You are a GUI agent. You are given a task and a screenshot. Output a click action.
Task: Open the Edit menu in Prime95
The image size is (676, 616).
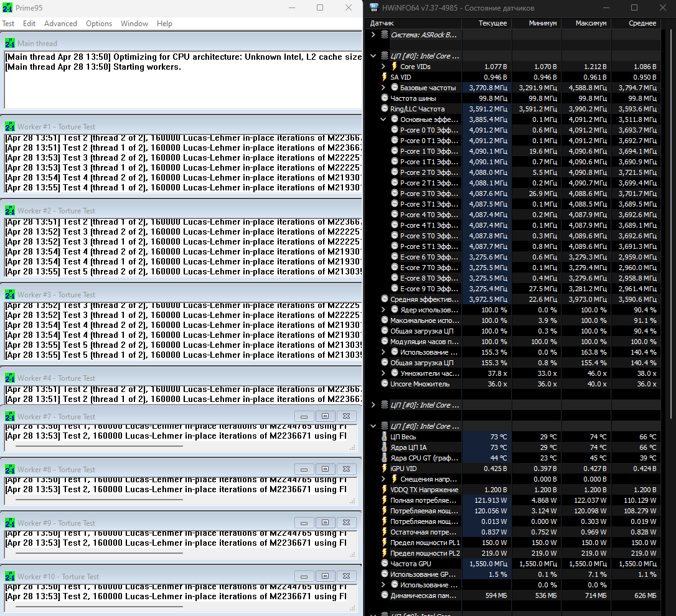(29, 24)
